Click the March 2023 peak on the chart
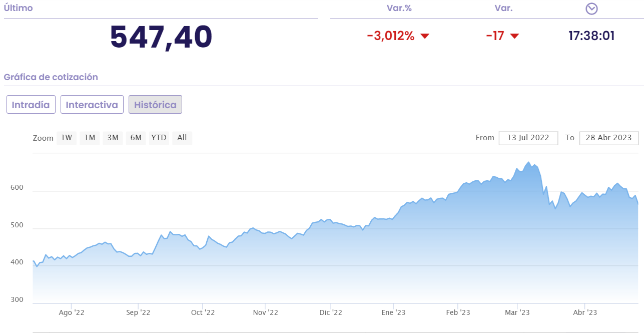The height and width of the screenshot is (333, 644). 528,163
